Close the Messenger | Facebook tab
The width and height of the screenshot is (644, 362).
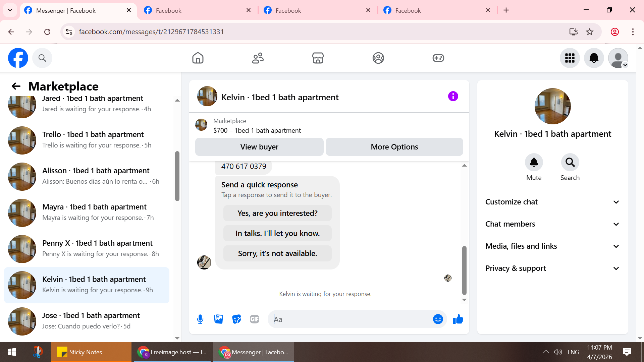point(129,10)
